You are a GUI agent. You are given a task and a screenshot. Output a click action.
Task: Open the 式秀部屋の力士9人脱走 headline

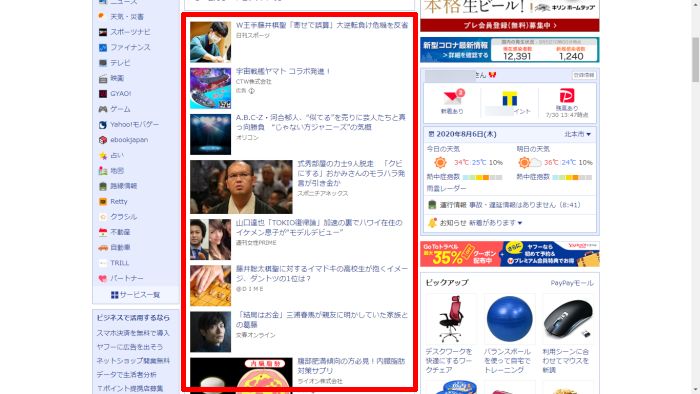351,173
